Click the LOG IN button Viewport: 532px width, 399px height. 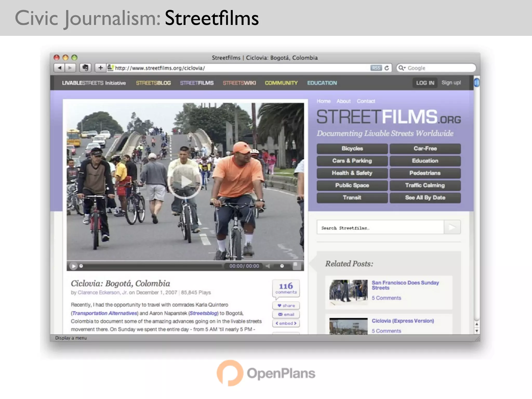click(425, 83)
